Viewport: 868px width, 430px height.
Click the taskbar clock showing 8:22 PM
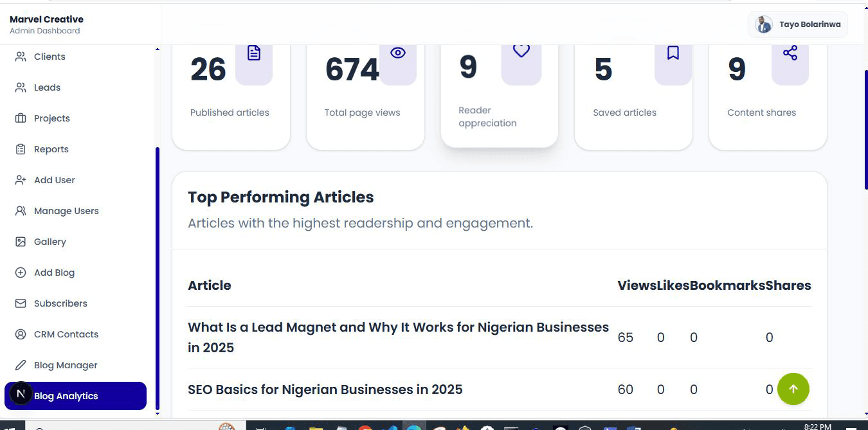(x=817, y=426)
